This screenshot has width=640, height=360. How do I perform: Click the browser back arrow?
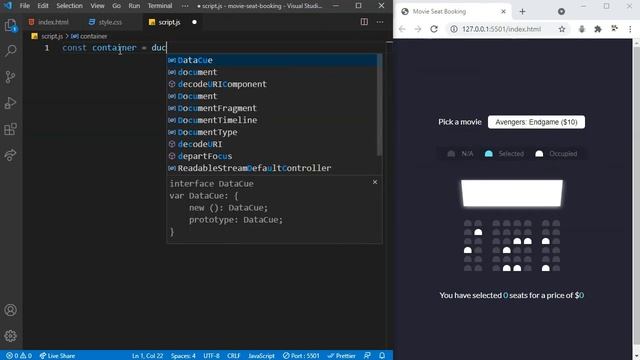coord(402,29)
